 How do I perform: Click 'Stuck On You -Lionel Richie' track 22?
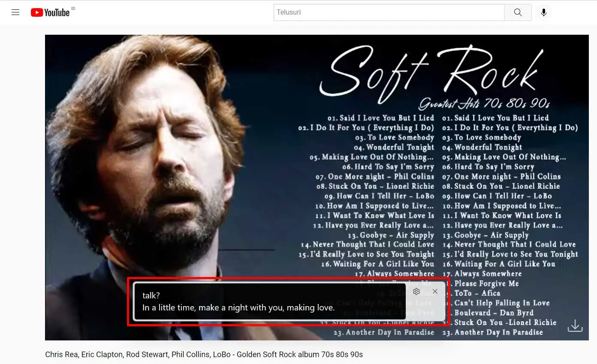click(x=505, y=322)
